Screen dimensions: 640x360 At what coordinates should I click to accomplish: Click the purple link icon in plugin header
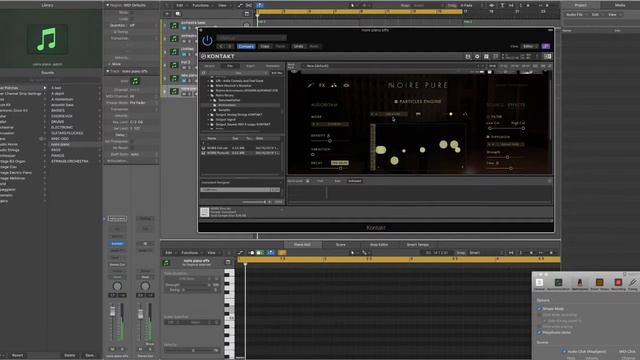click(546, 47)
